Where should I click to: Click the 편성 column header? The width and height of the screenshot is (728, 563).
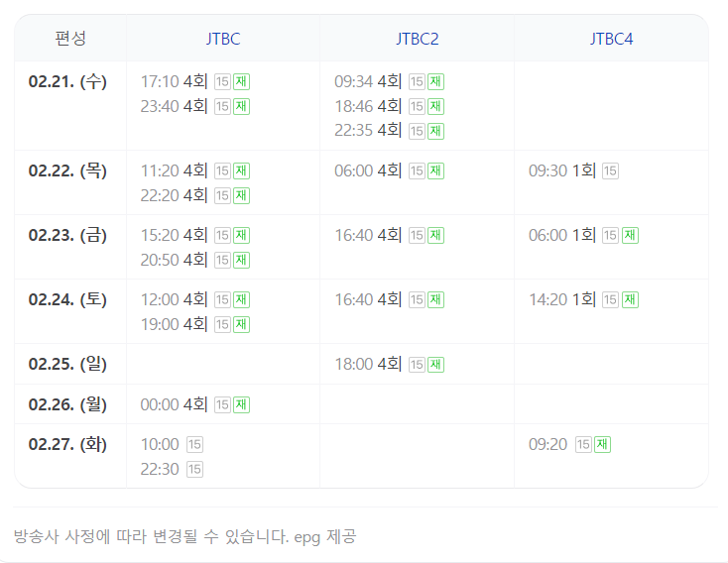coord(70,39)
